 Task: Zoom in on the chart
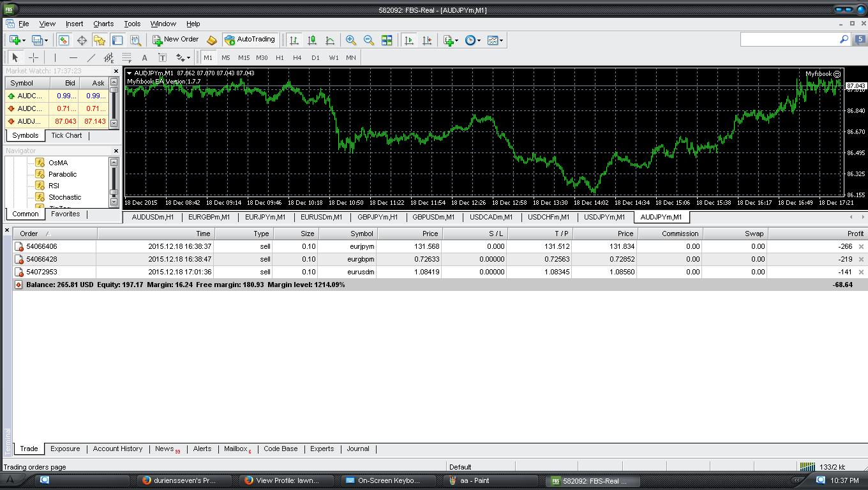[351, 40]
